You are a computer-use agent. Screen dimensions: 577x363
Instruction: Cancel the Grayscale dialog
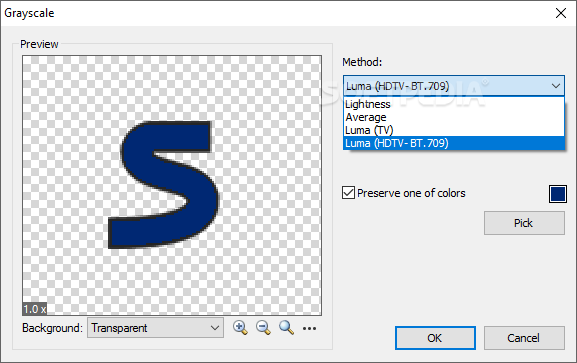524,338
